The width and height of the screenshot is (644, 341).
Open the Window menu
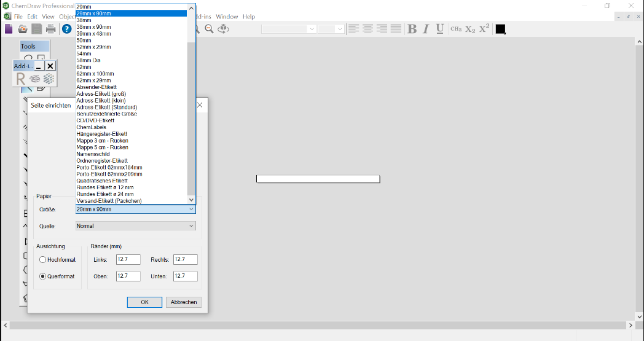coord(227,17)
